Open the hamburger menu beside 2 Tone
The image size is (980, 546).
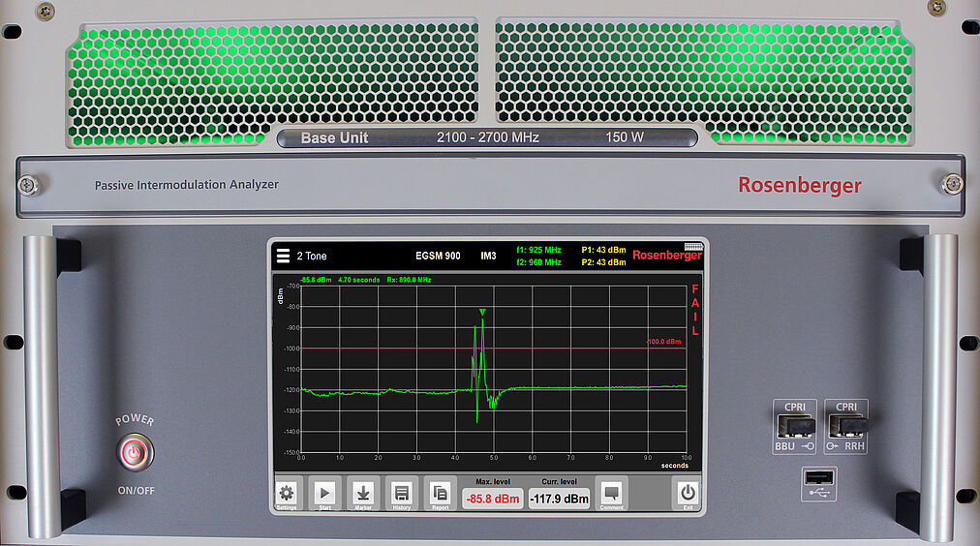pyautogui.click(x=283, y=257)
